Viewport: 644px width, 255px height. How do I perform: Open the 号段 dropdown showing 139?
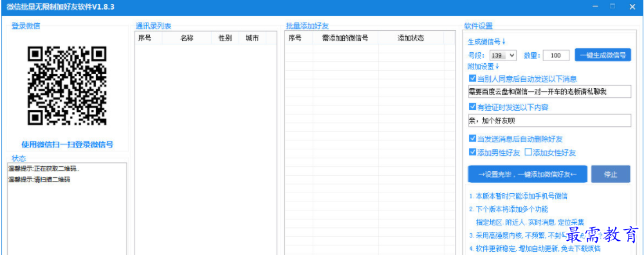pyautogui.click(x=502, y=55)
